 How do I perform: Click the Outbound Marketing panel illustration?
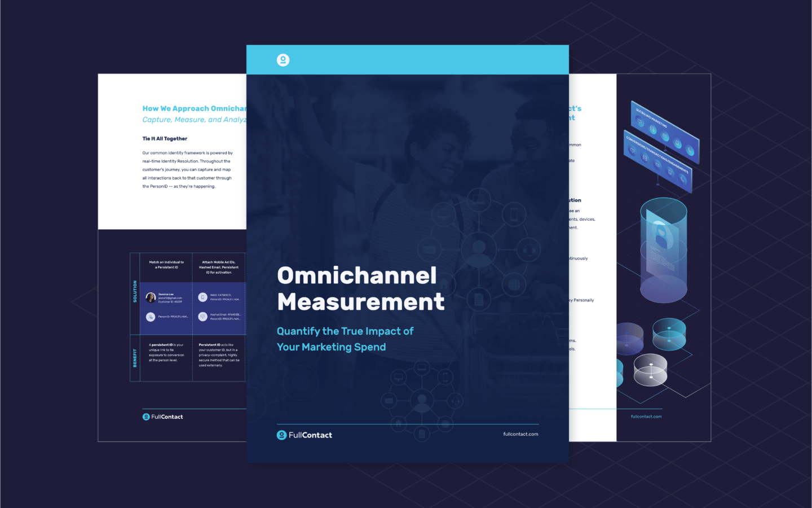(664, 131)
